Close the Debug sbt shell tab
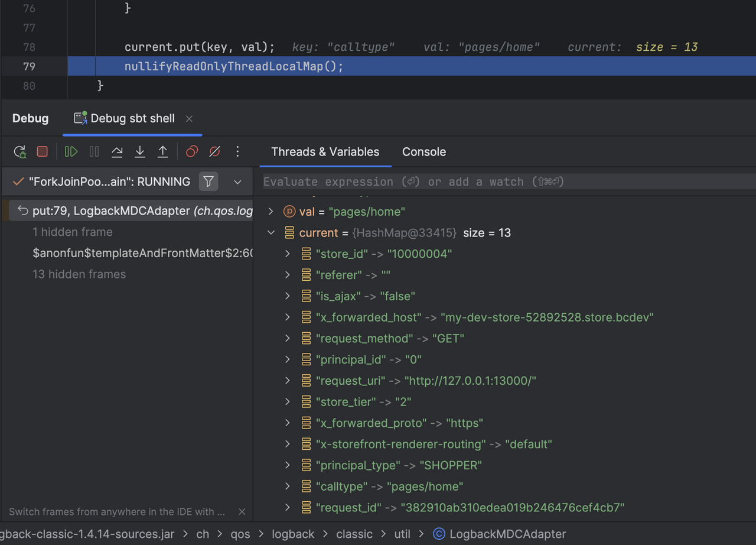756x545 pixels. (x=189, y=119)
